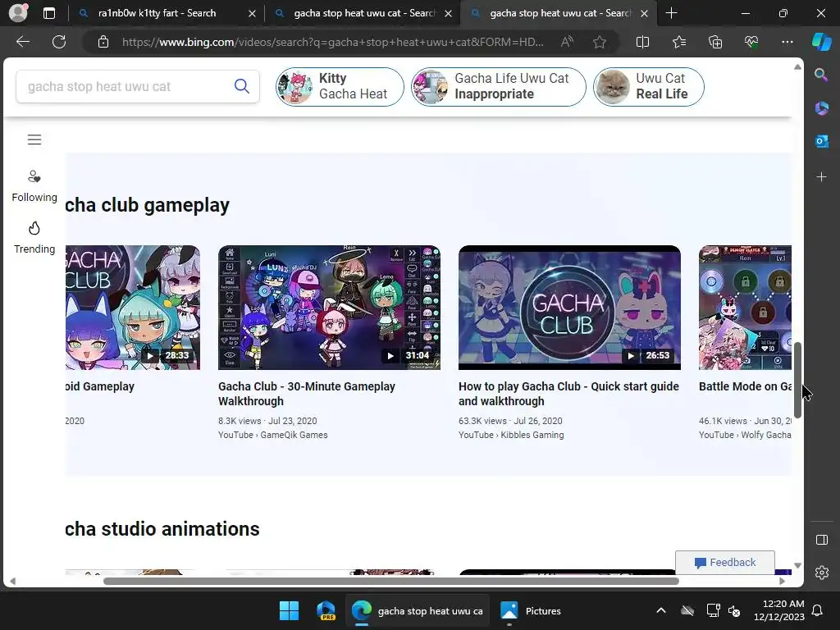Add this page to favorites star

coord(600,42)
